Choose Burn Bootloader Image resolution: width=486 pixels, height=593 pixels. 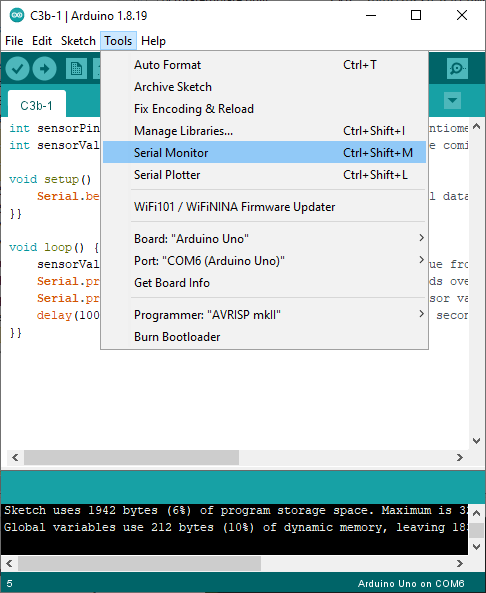pos(264,337)
